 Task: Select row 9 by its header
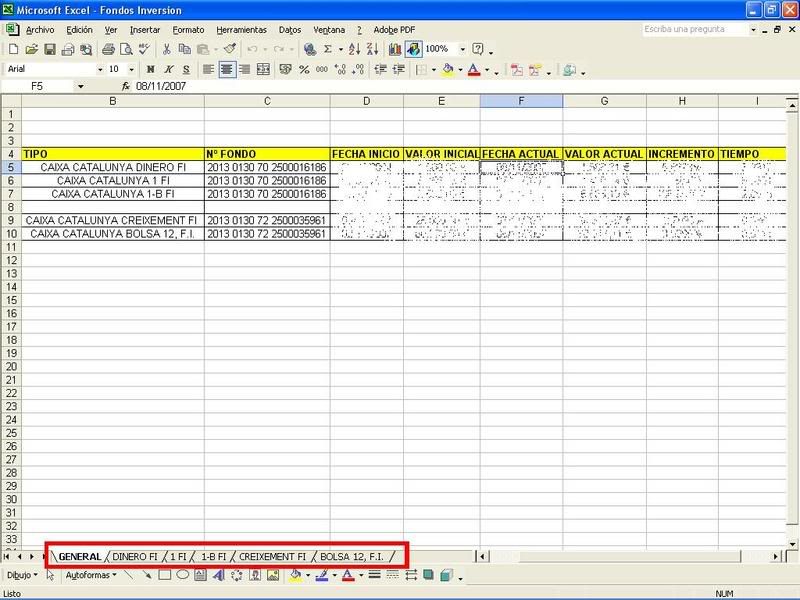point(11,220)
